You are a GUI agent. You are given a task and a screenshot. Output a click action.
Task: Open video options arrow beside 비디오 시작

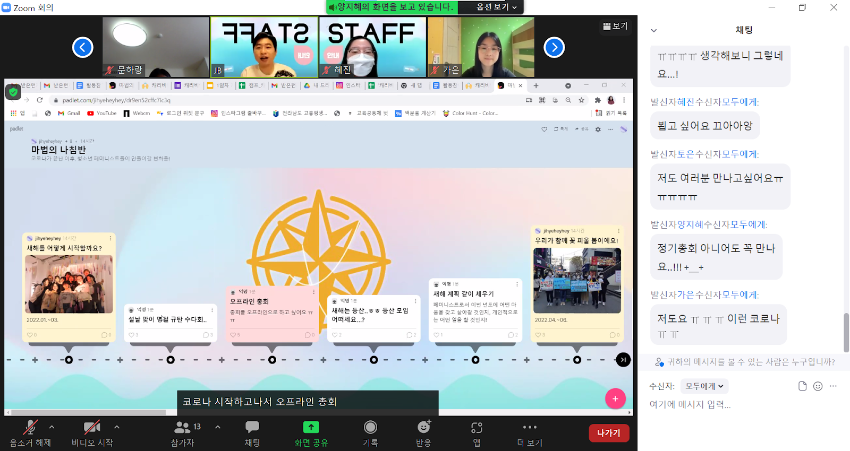click(x=117, y=427)
